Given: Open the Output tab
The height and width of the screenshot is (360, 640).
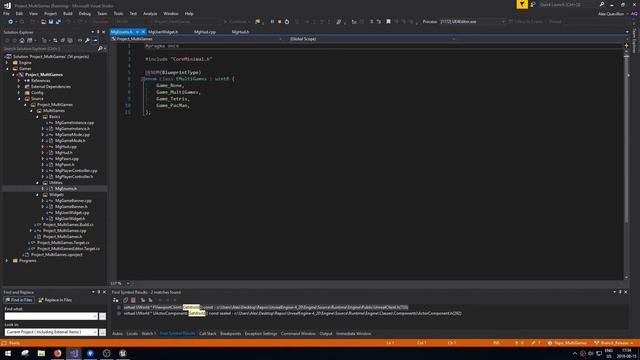Looking at the screenshot, I should (326, 333).
